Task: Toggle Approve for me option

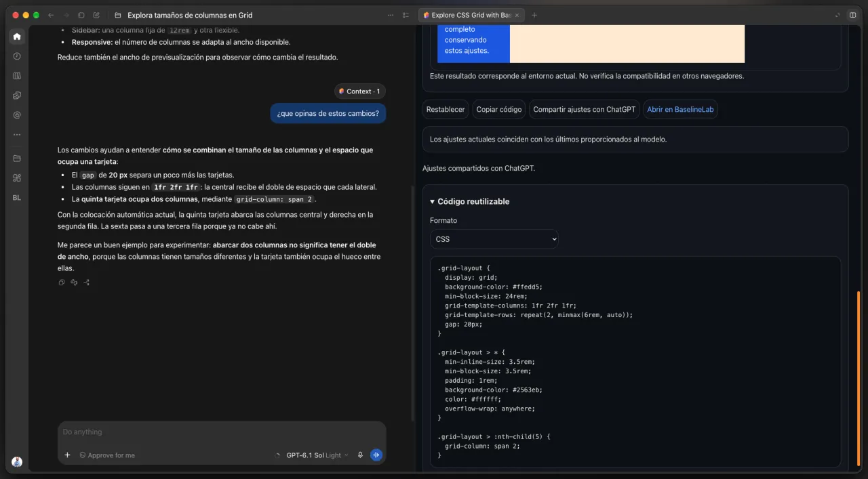Action: point(107,455)
